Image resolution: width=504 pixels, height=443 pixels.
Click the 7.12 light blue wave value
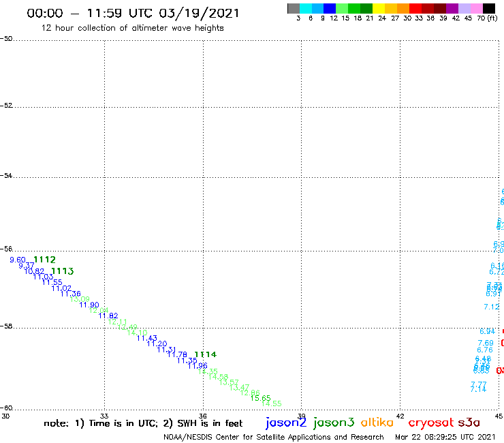[492, 307]
